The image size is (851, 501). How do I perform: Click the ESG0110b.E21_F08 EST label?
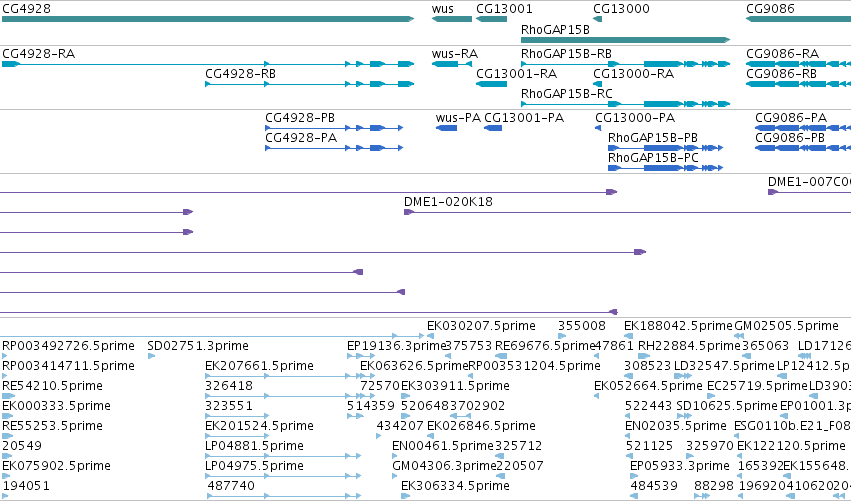792,426
